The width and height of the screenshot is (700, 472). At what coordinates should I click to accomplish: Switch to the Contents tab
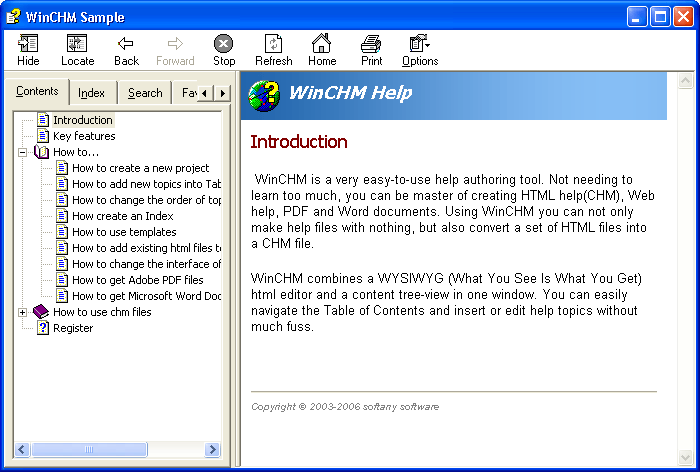[37, 91]
